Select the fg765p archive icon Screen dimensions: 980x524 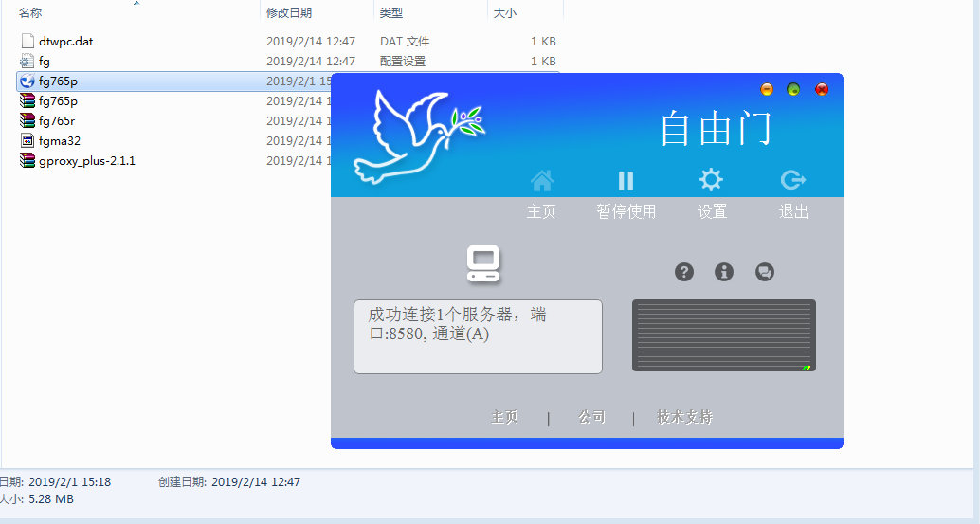27,100
